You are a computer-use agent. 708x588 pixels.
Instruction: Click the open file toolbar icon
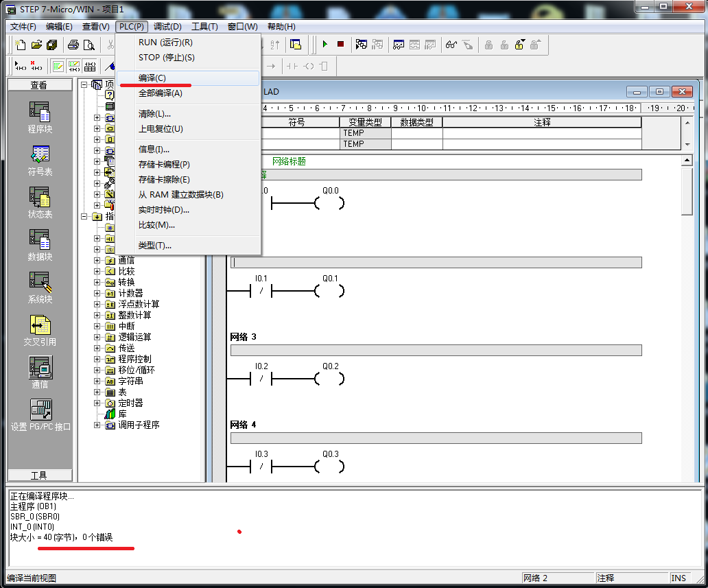pyautogui.click(x=36, y=45)
